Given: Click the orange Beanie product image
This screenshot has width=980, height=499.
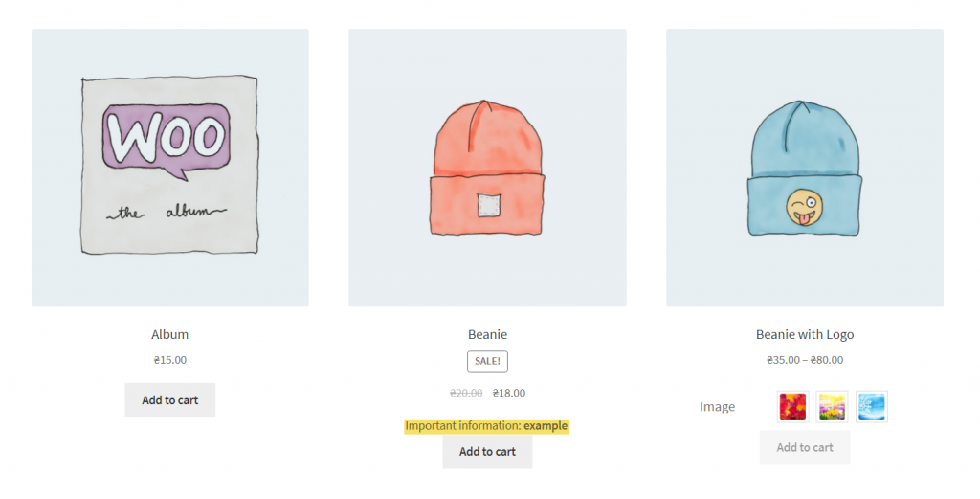Looking at the screenshot, I should [487, 168].
